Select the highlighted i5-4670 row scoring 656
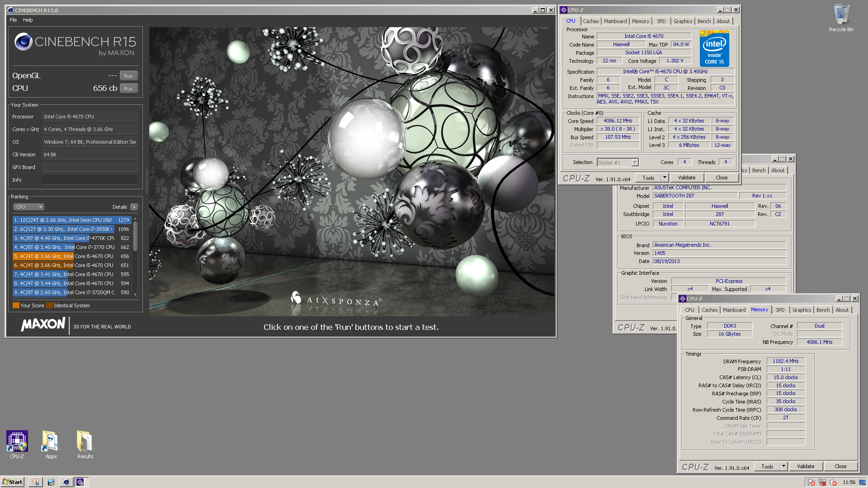 coord(72,256)
